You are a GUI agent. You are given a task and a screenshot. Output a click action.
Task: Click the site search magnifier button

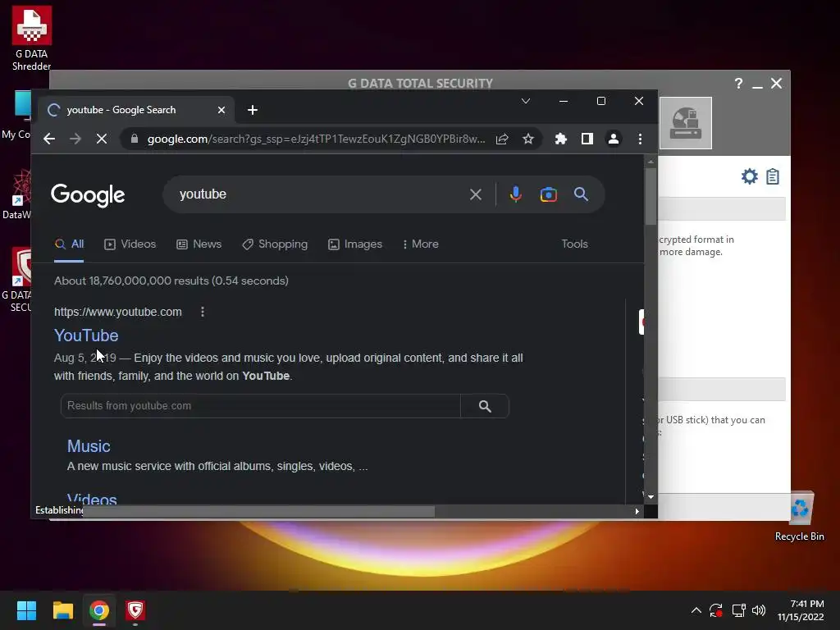485,406
